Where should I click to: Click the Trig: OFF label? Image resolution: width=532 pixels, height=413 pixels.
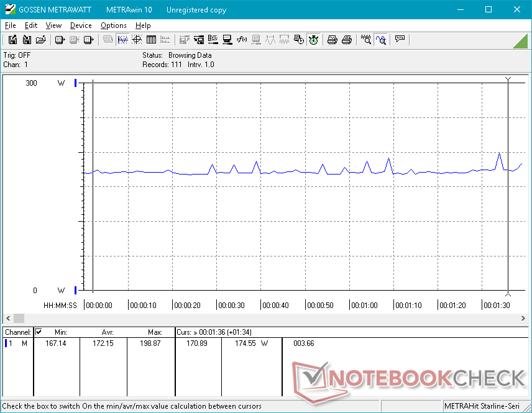click(17, 55)
